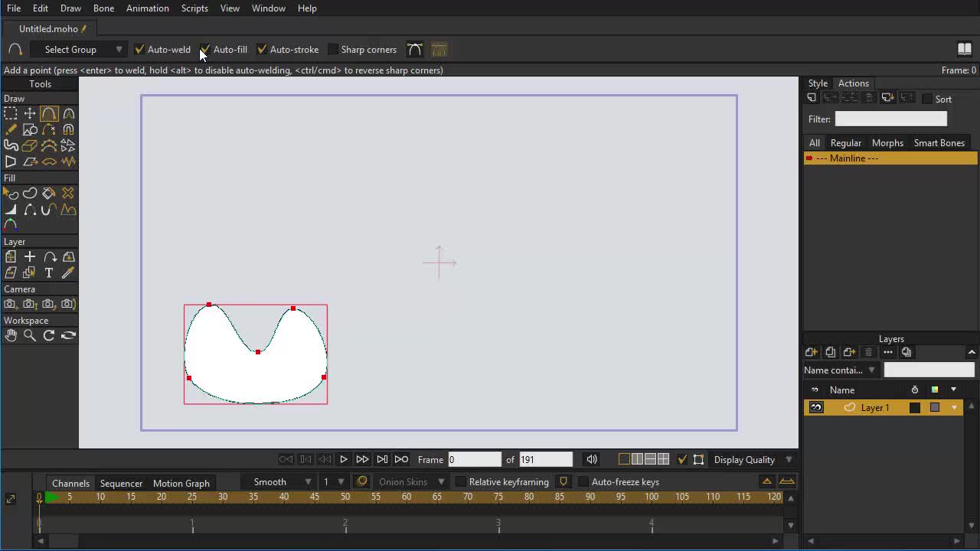Activate the Pan Workspace hand tool
Image resolution: width=980 pixels, height=551 pixels.
pyautogui.click(x=11, y=335)
